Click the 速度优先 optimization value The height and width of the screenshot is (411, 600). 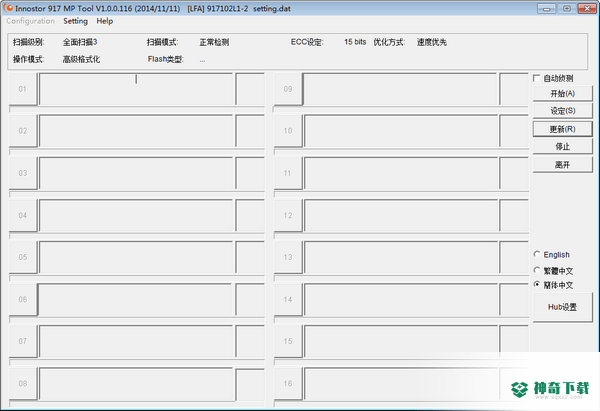point(432,42)
